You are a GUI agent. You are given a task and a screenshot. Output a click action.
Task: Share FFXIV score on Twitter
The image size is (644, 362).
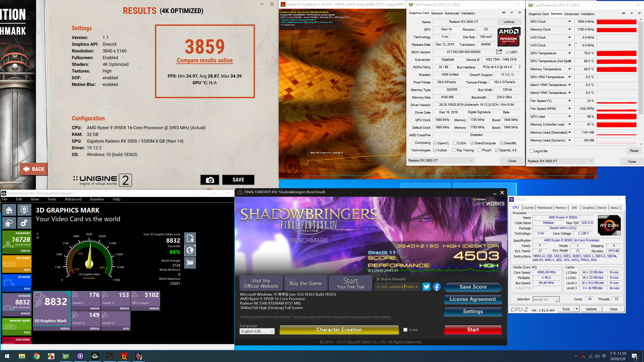tap(426, 287)
